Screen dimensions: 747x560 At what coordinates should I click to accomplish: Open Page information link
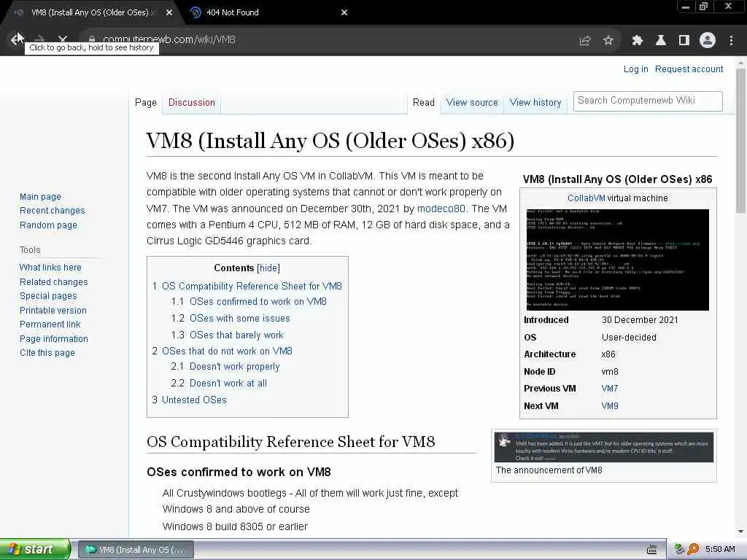(54, 338)
